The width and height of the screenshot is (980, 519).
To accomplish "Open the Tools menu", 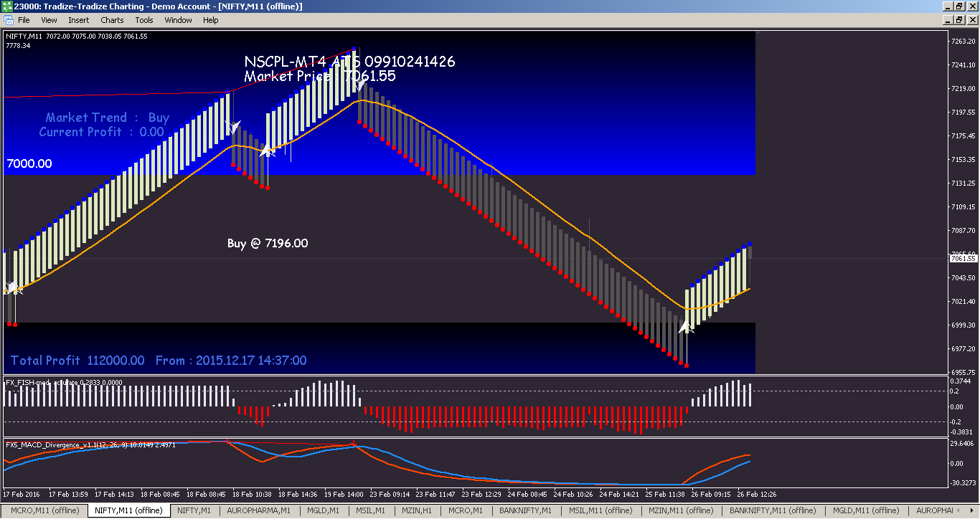I will pyautogui.click(x=143, y=20).
